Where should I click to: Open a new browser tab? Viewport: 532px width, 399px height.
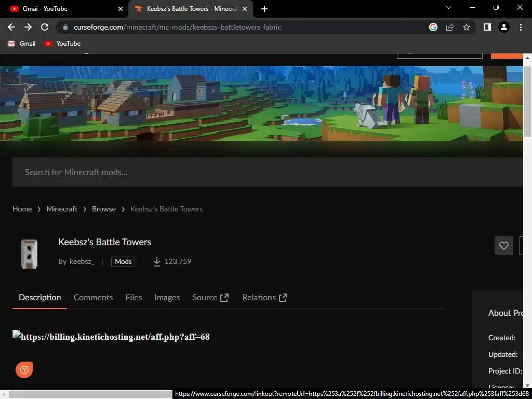(x=264, y=9)
